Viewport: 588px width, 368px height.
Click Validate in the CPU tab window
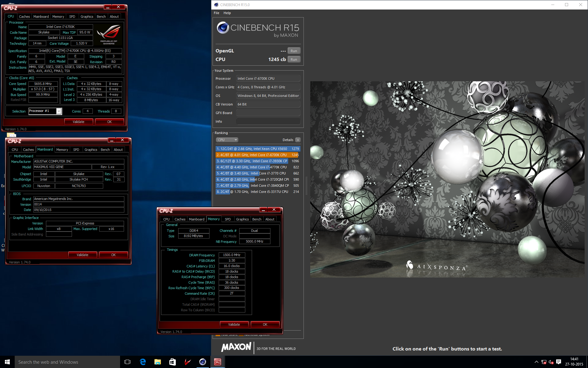click(78, 122)
